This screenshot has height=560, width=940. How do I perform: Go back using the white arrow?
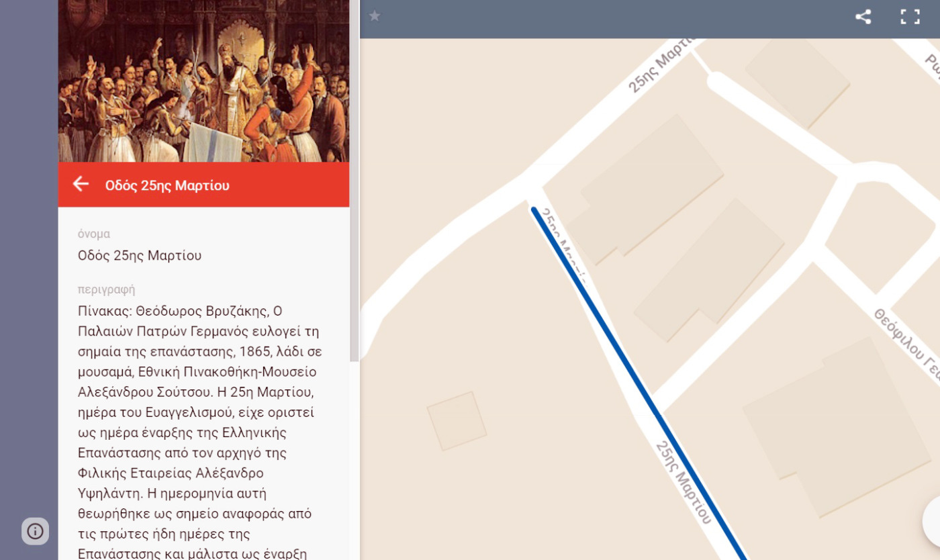[x=81, y=184]
